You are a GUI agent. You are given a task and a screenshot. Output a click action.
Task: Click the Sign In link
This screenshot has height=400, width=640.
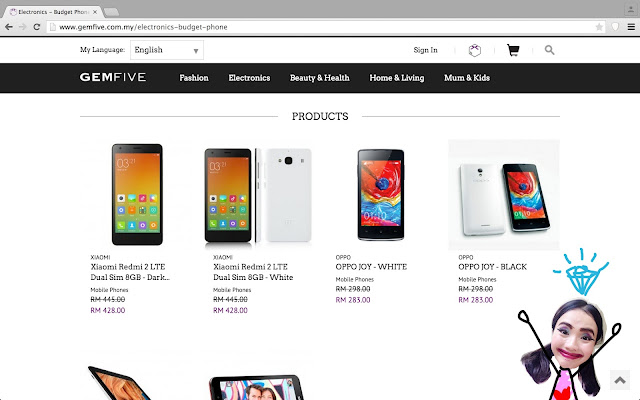click(x=425, y=50)
